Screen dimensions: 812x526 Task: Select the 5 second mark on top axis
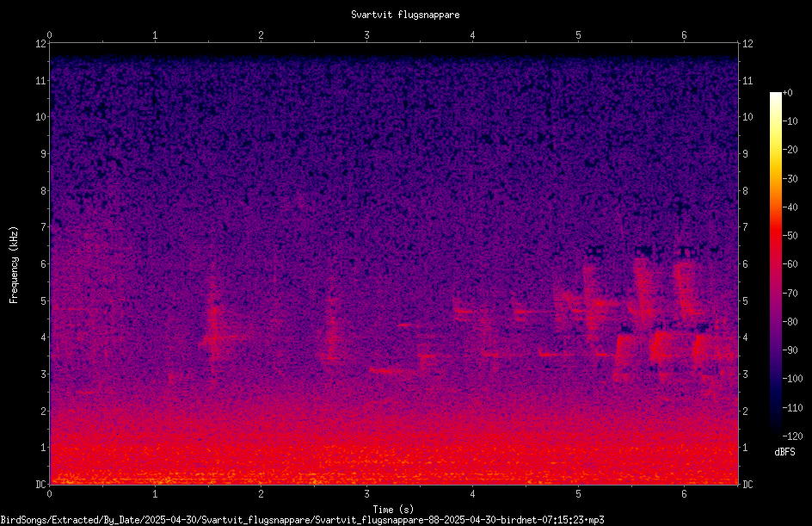pyautogui.click(x=578, y=35)
